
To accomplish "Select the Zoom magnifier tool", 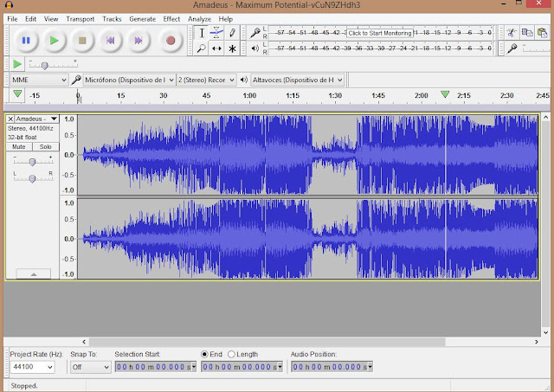I will coord(202,48).
